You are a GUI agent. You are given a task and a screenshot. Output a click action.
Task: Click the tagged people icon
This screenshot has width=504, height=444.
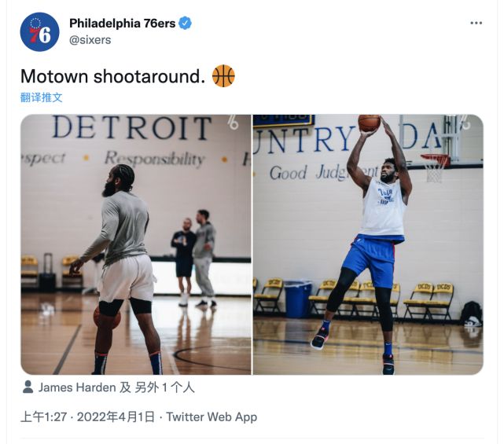[28, 387]
